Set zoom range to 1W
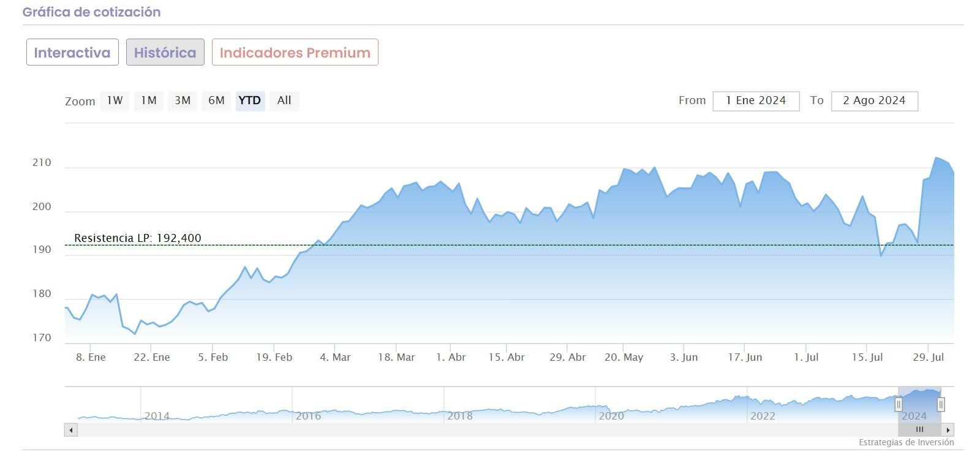This screenshot has width=980, height=471. [x=115, y=100]
